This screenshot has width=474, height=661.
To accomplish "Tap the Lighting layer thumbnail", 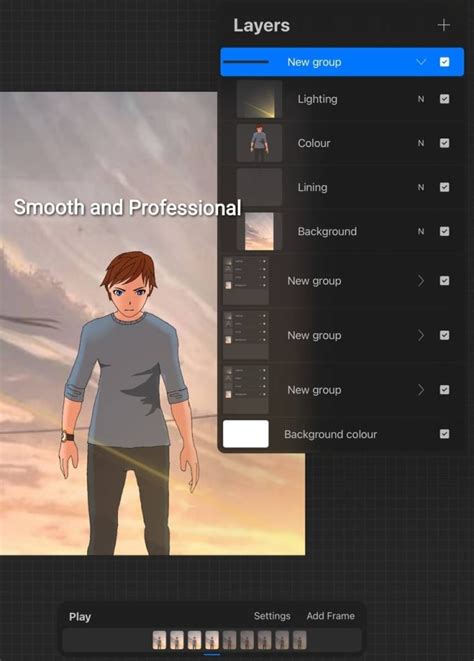I will pyautogui.click(x=259, y=99).
